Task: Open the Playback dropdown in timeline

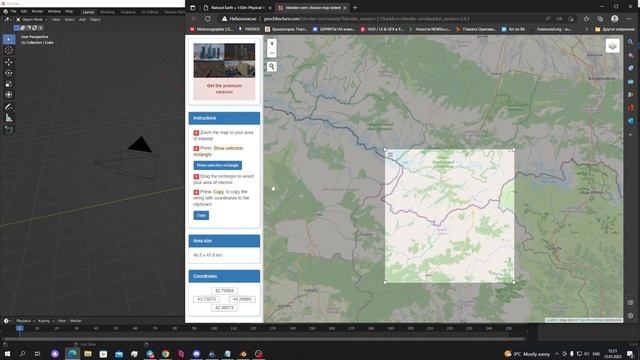Action: 25,321
